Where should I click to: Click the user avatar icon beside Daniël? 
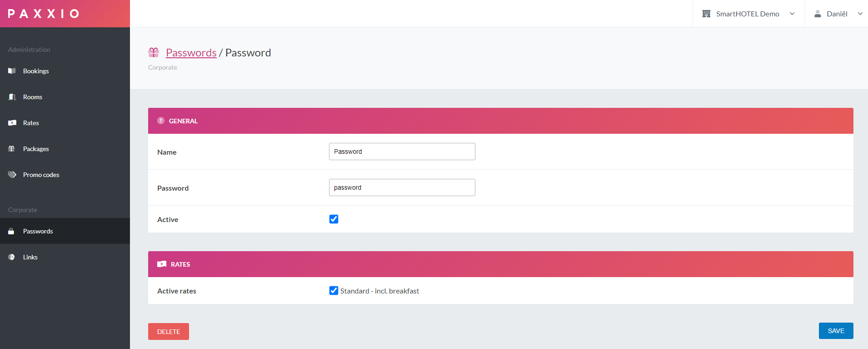[x=818, y=14]
